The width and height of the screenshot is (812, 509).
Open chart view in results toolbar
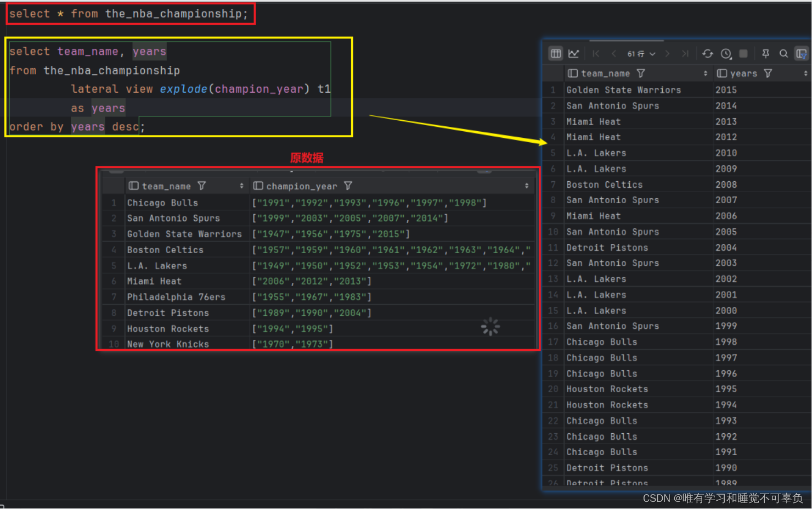coord(573,53)
